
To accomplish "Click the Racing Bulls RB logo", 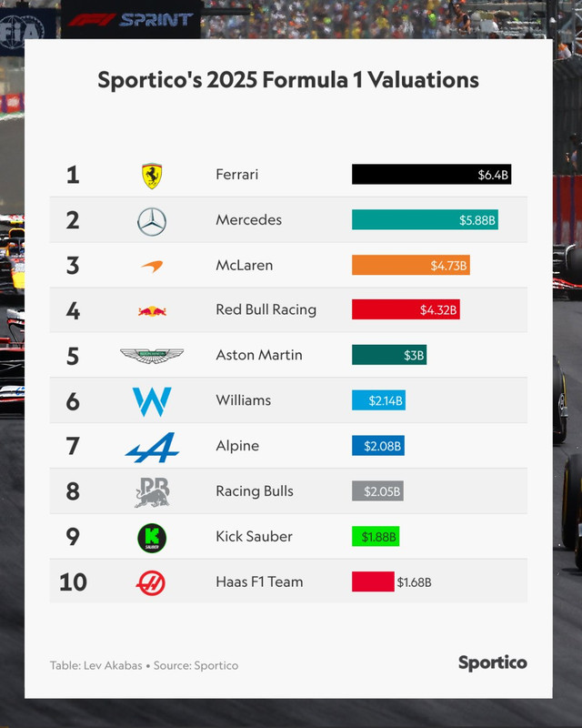I will pos(152,492).
